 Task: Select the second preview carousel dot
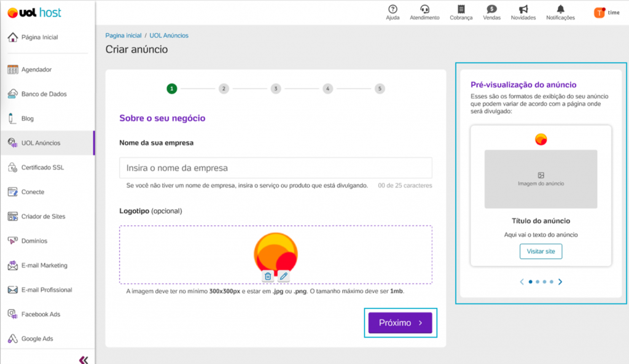pyautogui.click(x=537, y=282)
